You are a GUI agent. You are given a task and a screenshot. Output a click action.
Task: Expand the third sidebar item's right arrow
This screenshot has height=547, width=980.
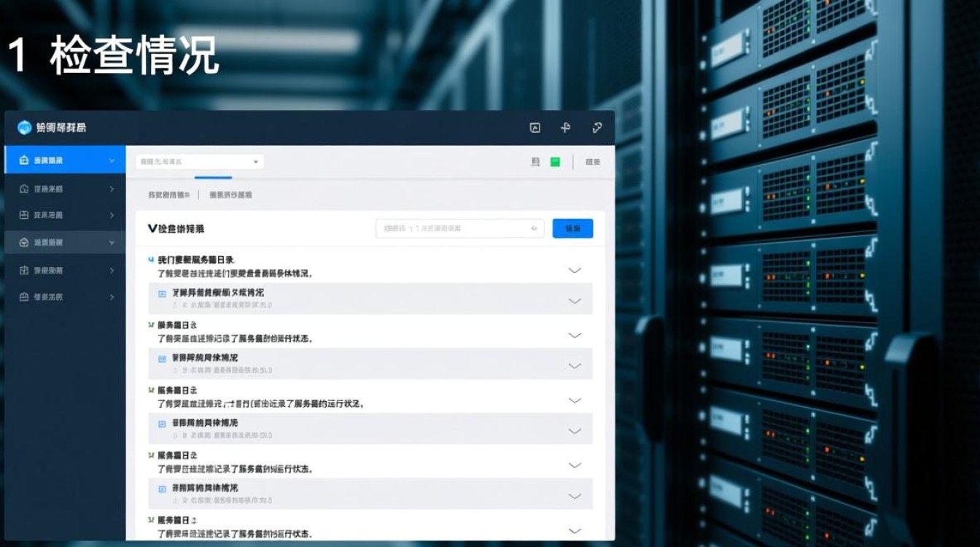112,215
